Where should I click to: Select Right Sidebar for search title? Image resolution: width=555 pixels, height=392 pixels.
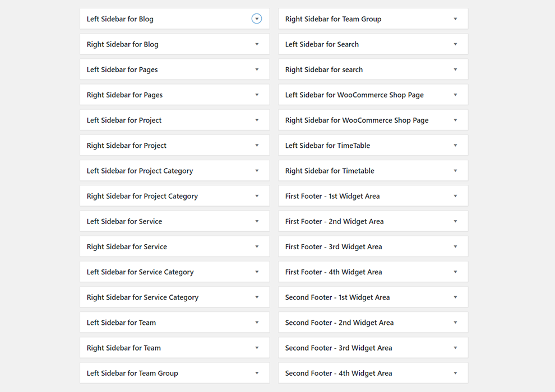pos(323,69)
